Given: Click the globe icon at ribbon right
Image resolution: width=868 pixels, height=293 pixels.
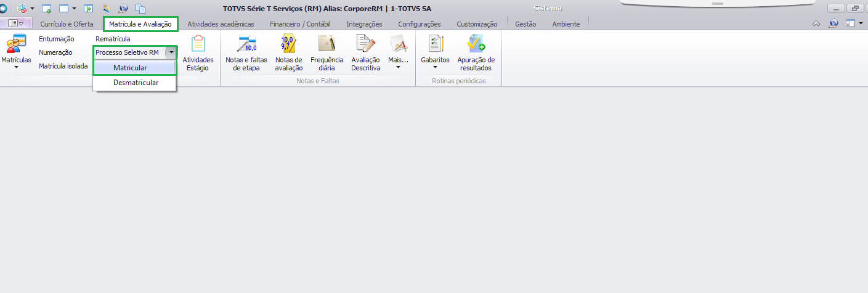Looking at the screenshot, I should click(834, 23).
